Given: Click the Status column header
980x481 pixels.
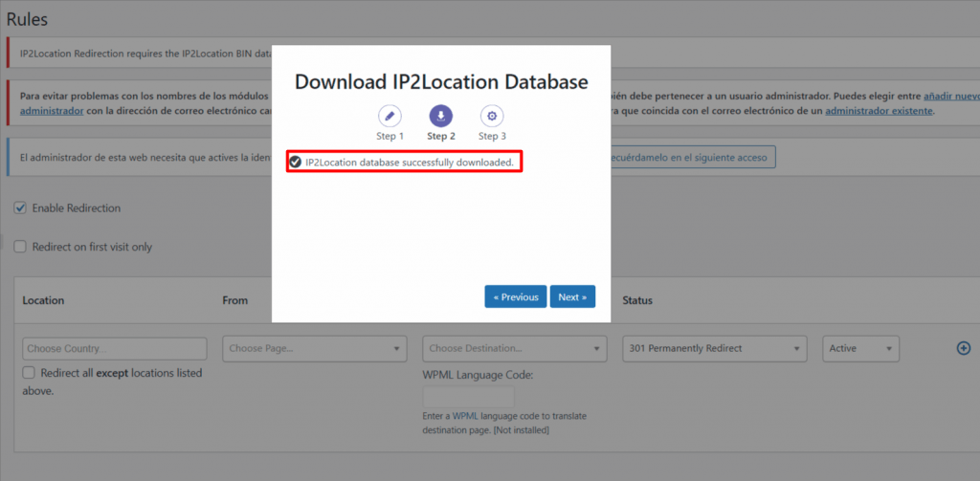Looking at the screenshot, I should 637,300.
